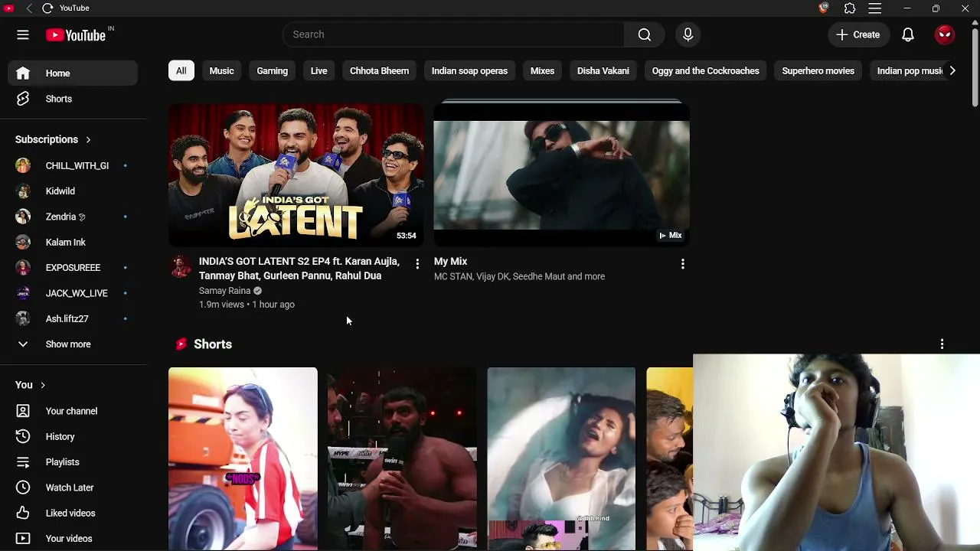Reload the page in the title bar

[x=47, y=8]
